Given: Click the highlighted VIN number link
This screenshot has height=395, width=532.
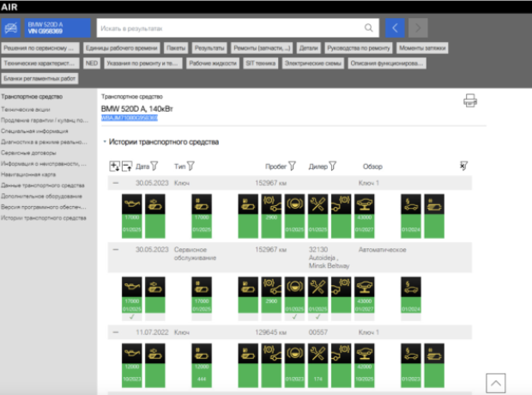Looking at the screenshot, I should tap(130, 118).
